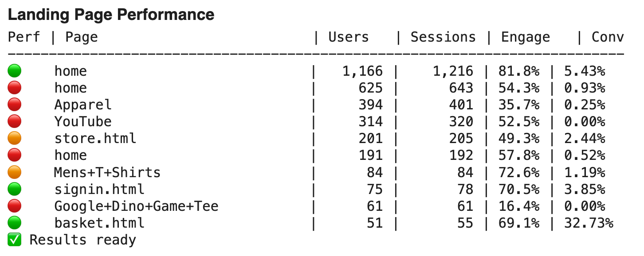644x256 pixels.
Task: Click the red status dot beside 625-user home
Action: (15, 88)
